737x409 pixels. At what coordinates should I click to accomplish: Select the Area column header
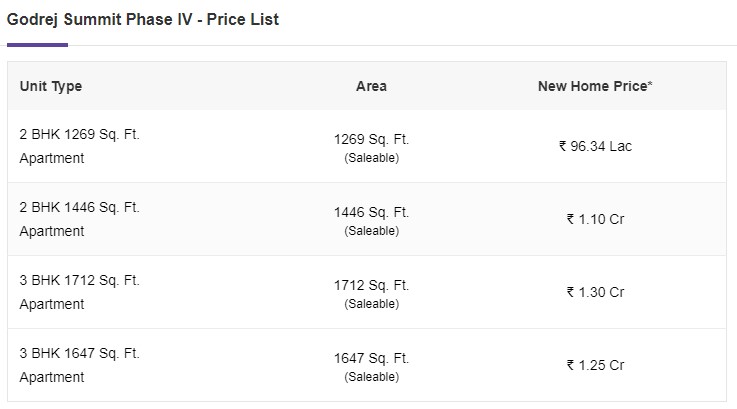click(371, 86)
